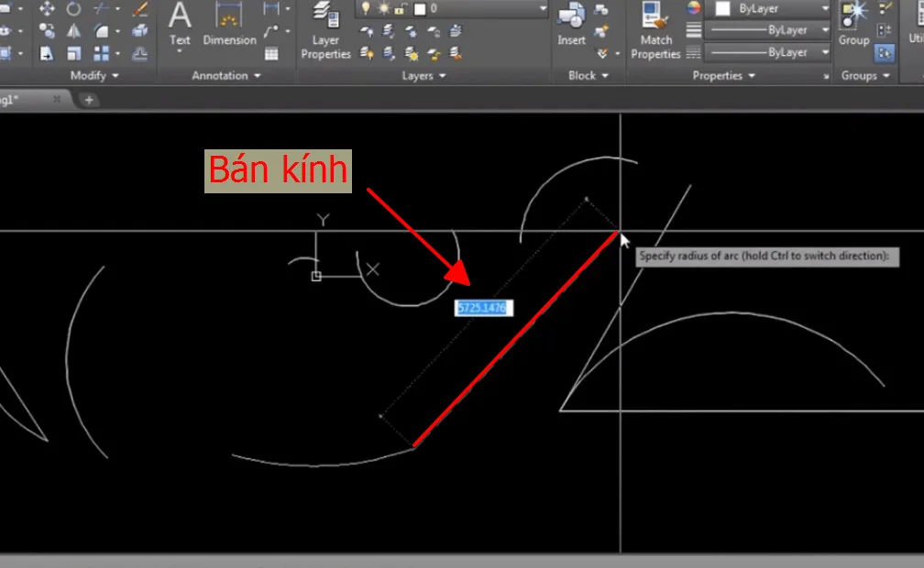
Task: Expand the Modify panel title
Action: (x=94, y=75)
